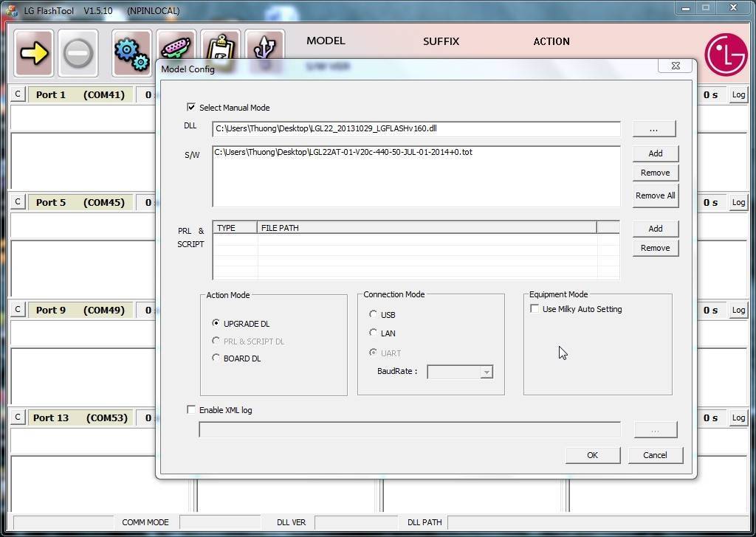
Task: Open the Log for Port 13 row
Action: (x=738, y=418)
